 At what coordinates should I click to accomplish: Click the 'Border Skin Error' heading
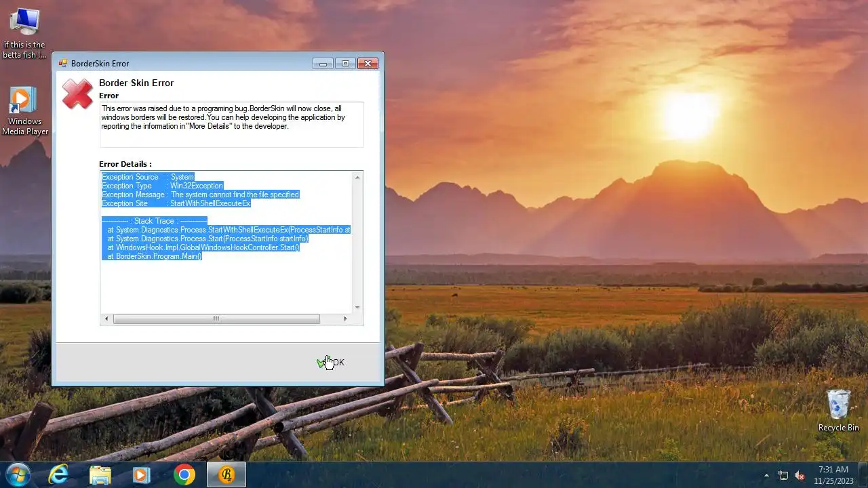(x=136, y=83)
